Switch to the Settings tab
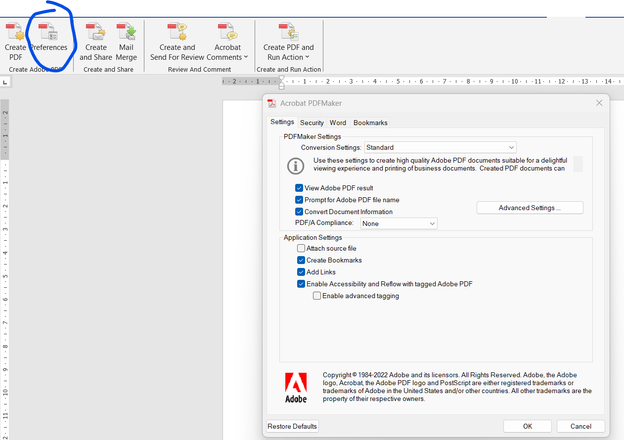 (x=282, y=122)
